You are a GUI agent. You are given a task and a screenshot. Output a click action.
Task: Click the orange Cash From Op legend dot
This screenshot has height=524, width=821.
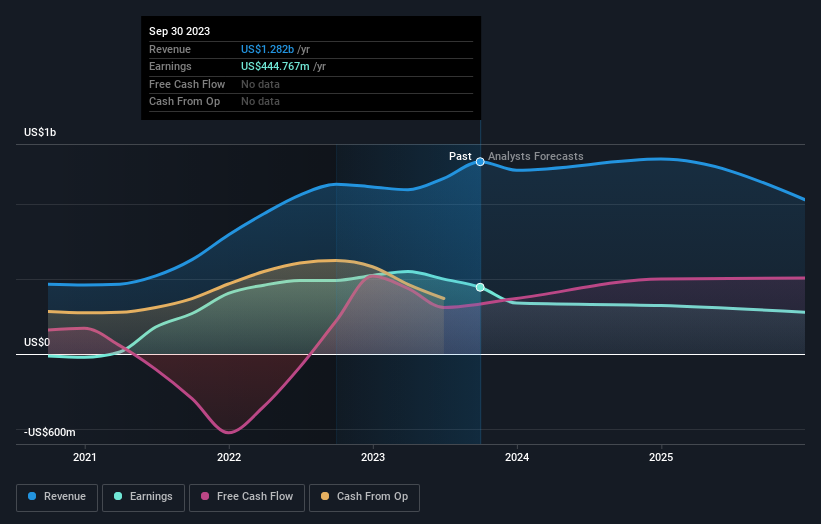point(325,496)
